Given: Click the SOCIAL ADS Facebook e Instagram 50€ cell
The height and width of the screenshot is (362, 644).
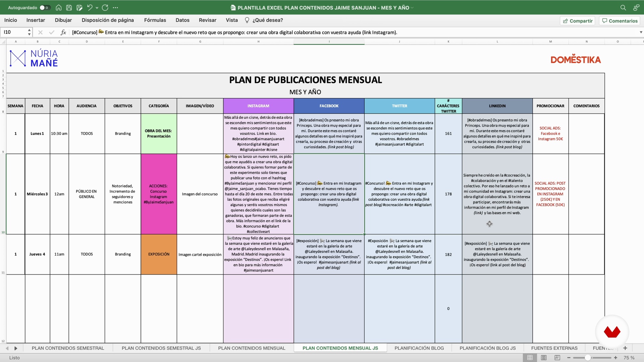Looking at the screenshot, I should pyautogui.click(x=550, y=133).
